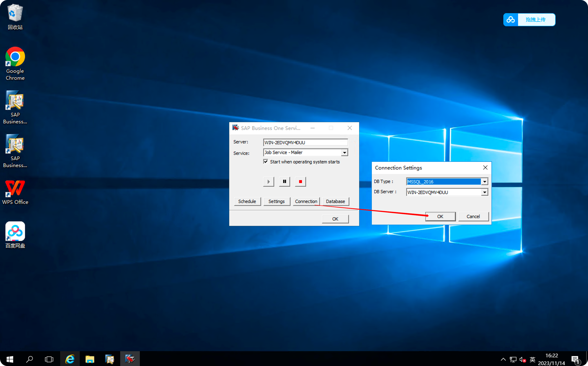Click the Database button
Viewport: 588px width, 366px height.
(335, 201)
